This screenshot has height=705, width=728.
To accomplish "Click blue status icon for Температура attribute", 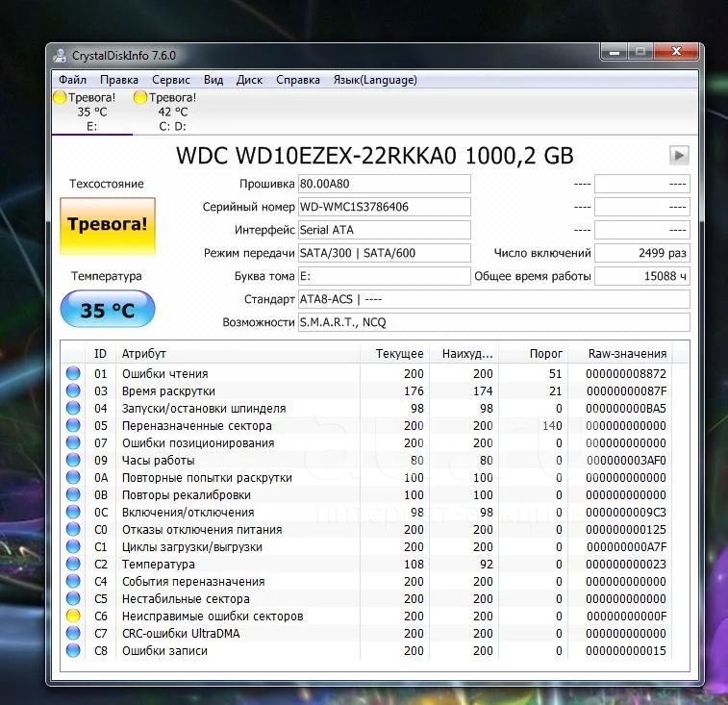I will (x=73, y=564).
